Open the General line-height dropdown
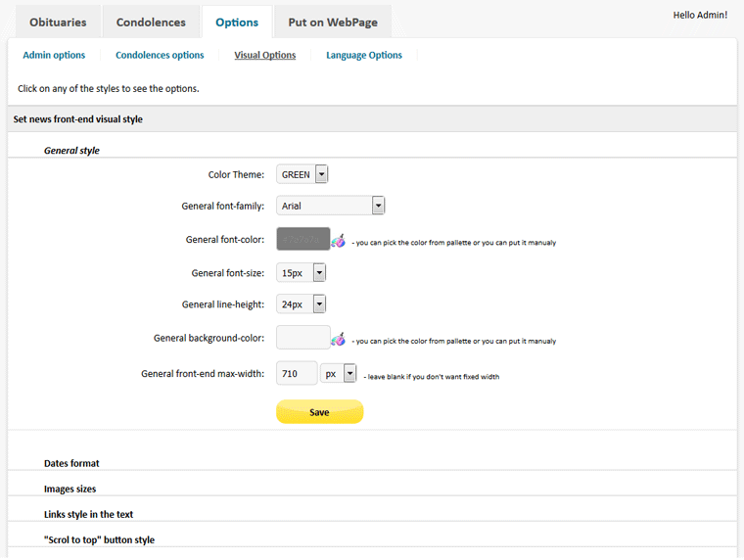 (301, 304)
